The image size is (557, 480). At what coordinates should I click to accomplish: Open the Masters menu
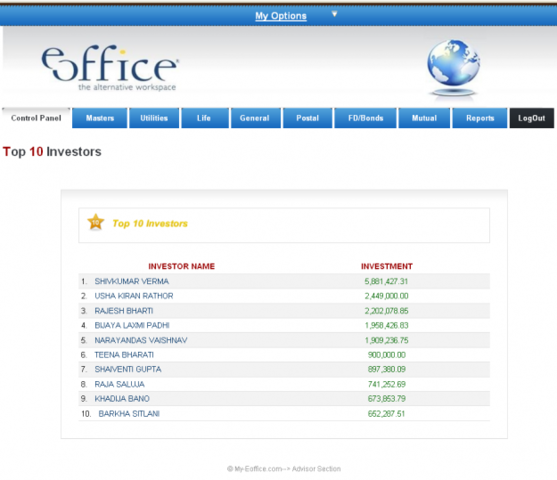[x=100, y=118]
